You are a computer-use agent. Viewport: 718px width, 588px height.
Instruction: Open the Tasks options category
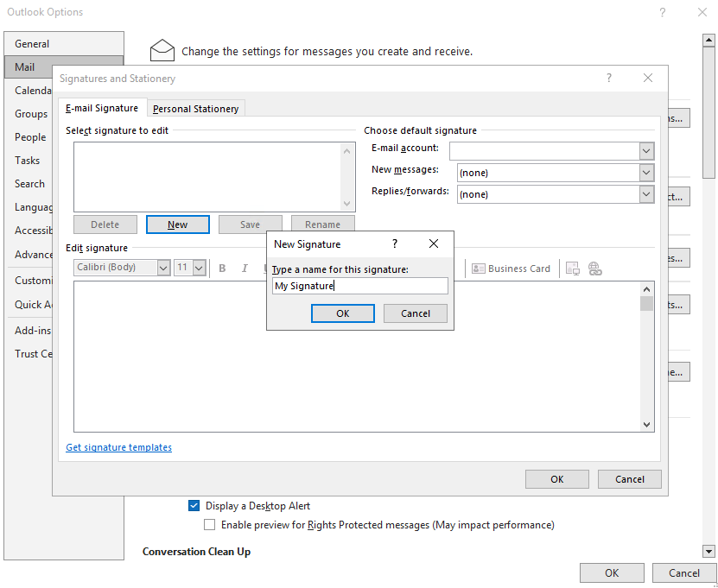point(29,160)
